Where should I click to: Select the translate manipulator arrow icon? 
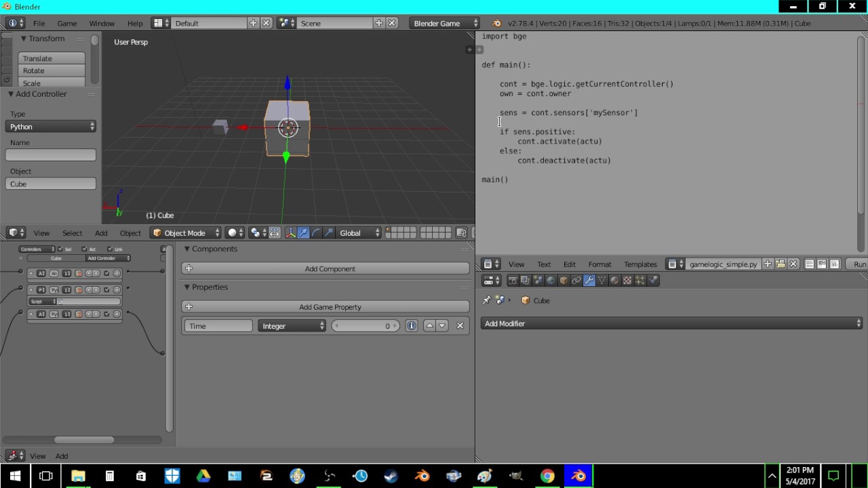304,233
